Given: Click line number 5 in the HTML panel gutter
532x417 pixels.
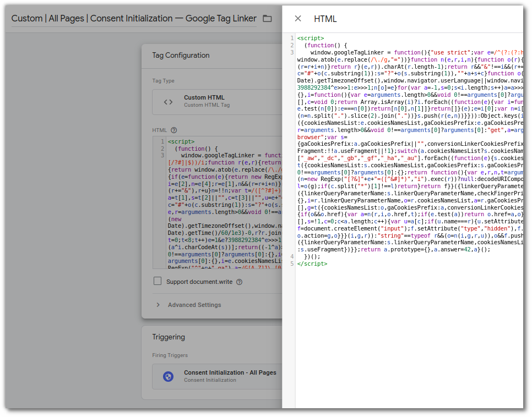Looking at the screenshot, I should click(292, 264).
